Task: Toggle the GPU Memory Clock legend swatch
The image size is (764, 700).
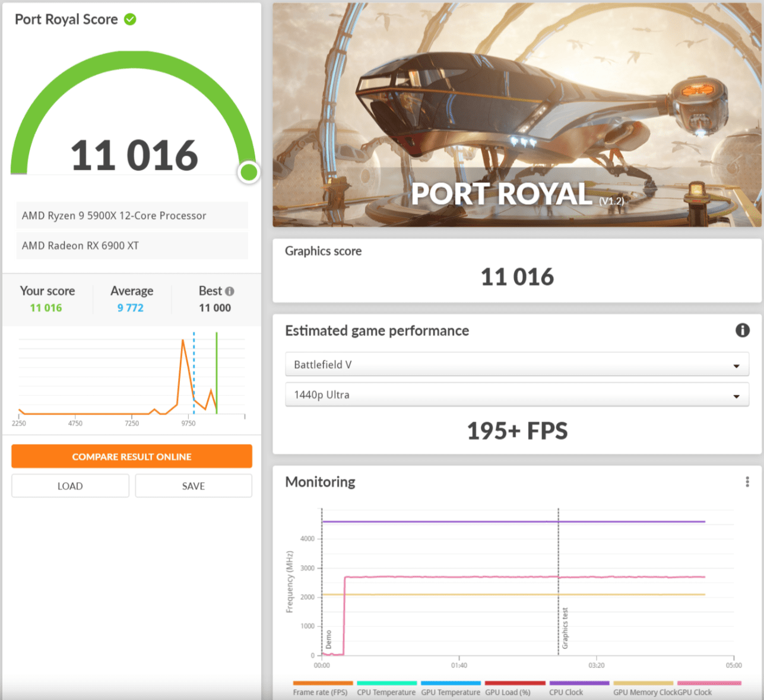Action: (x=643, y=683)
